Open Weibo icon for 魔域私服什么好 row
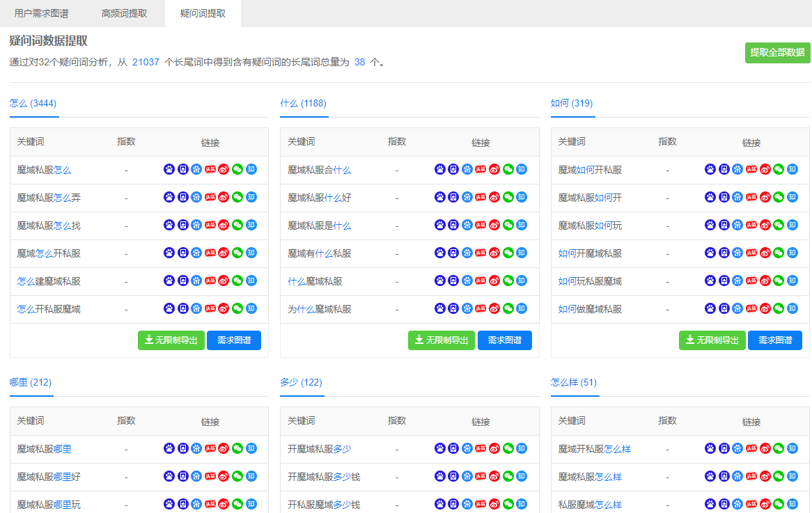Image resolution: width=812 pixels, height=513 pixels. [494, 197]
